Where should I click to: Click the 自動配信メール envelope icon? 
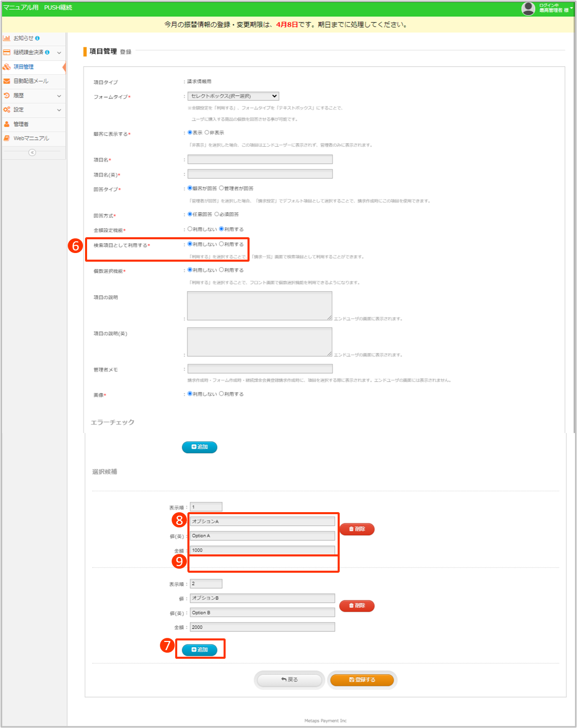tap(7, 81)
